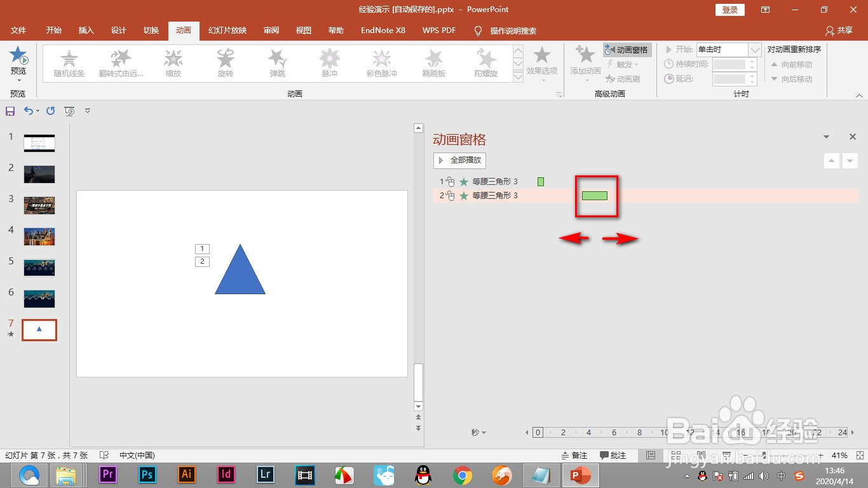
Task: Select slide 3 thumbnail
Action: pos(39,205)
